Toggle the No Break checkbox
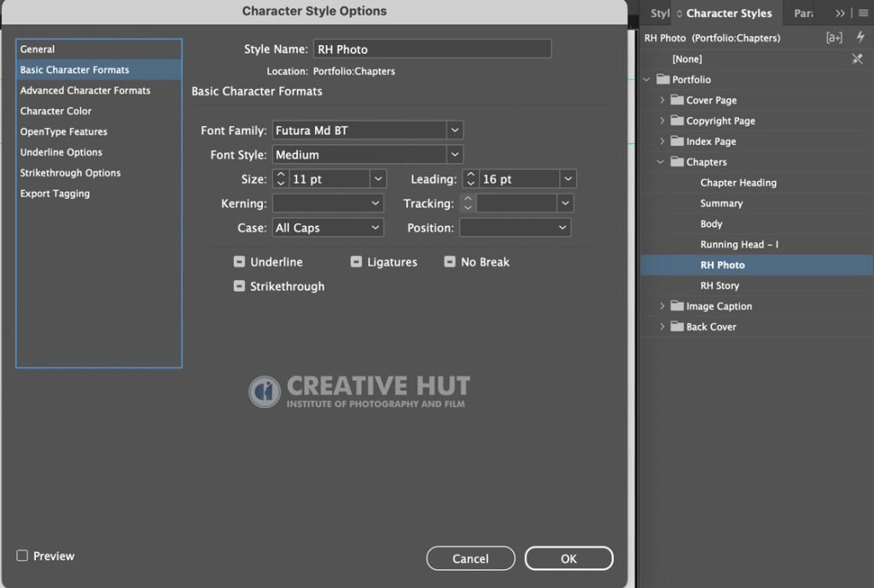 (x=450, y=261)
